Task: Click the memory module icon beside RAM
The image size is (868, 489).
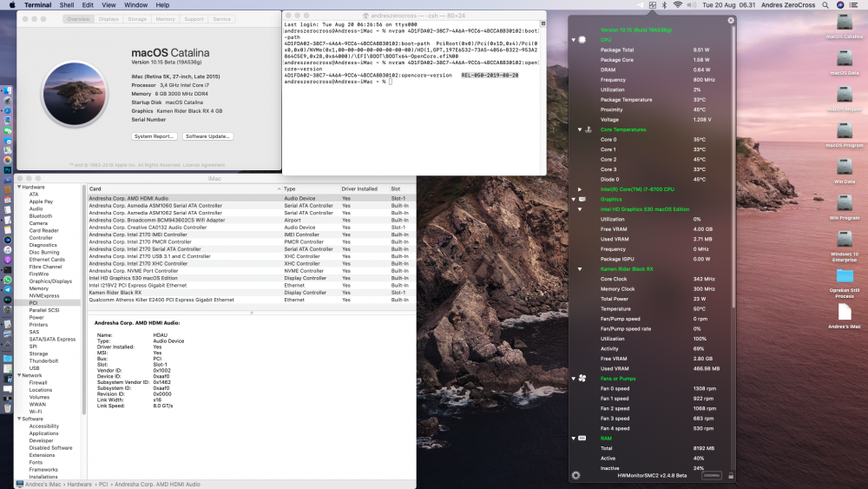Action: coord(582,438)
